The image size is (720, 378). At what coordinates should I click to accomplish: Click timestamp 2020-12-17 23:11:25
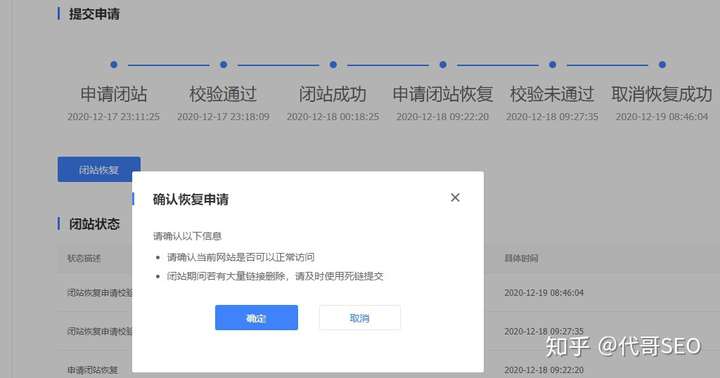pyautogui.click(x=113, y=117)
